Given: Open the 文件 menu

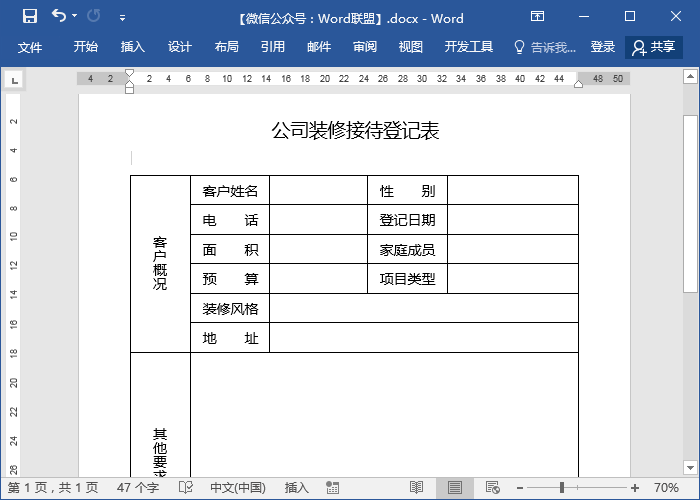Looking at the screenshot, I should 30,47.
